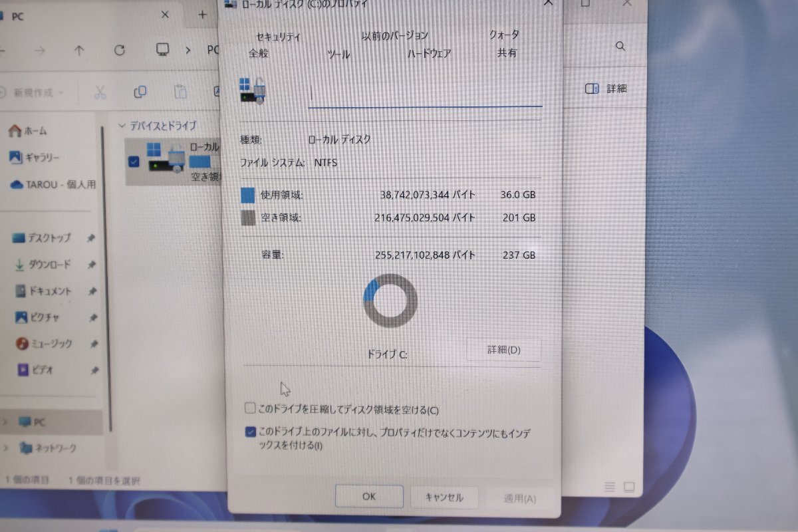
Task: Click the disk usage donut chart
Action: coord(390,301)
